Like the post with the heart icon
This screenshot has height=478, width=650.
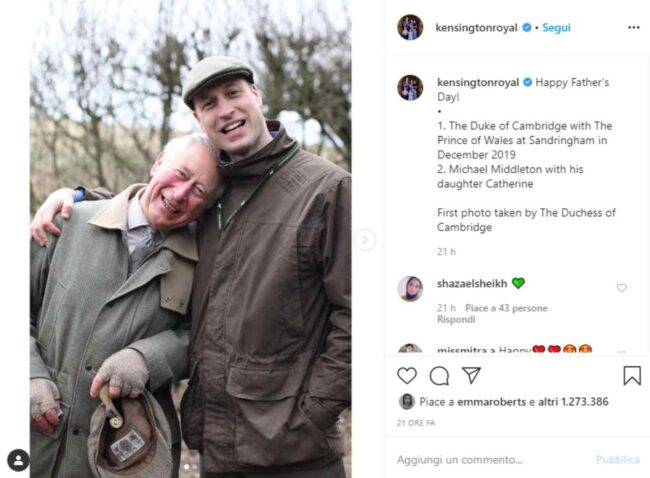tap(407, 376)
